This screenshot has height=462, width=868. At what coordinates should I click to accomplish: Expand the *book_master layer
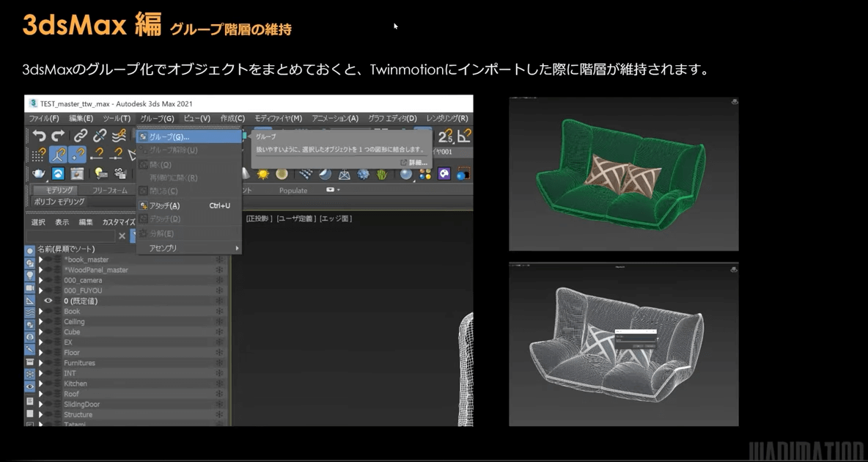(x=40, y=260)
